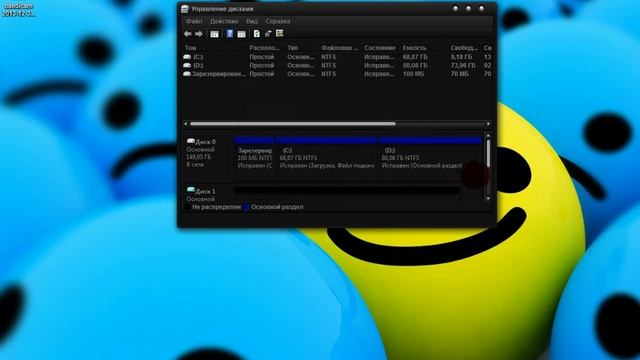Select the (C:) 68,87 ГБ NTFS partition block

[x=327, y=159]
